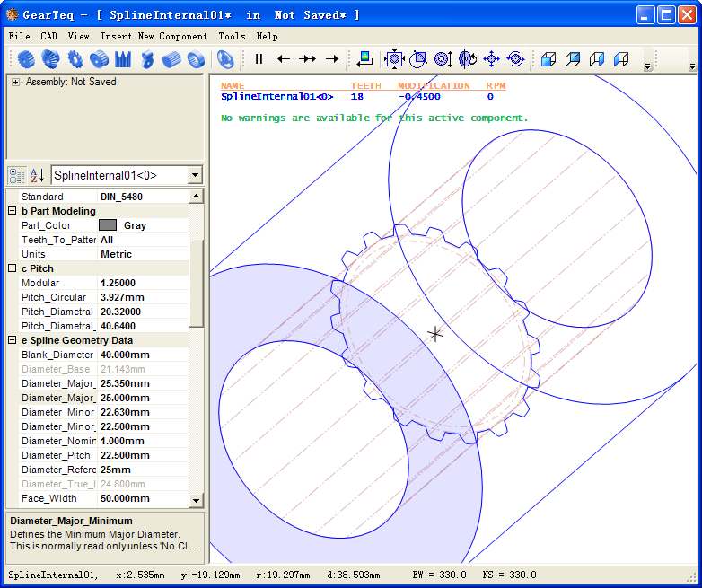Image resolution: width=702 pixels, height=588 pixels.
Task: Click the Teeth_To_Pattern All value
Action: [143, 240]
